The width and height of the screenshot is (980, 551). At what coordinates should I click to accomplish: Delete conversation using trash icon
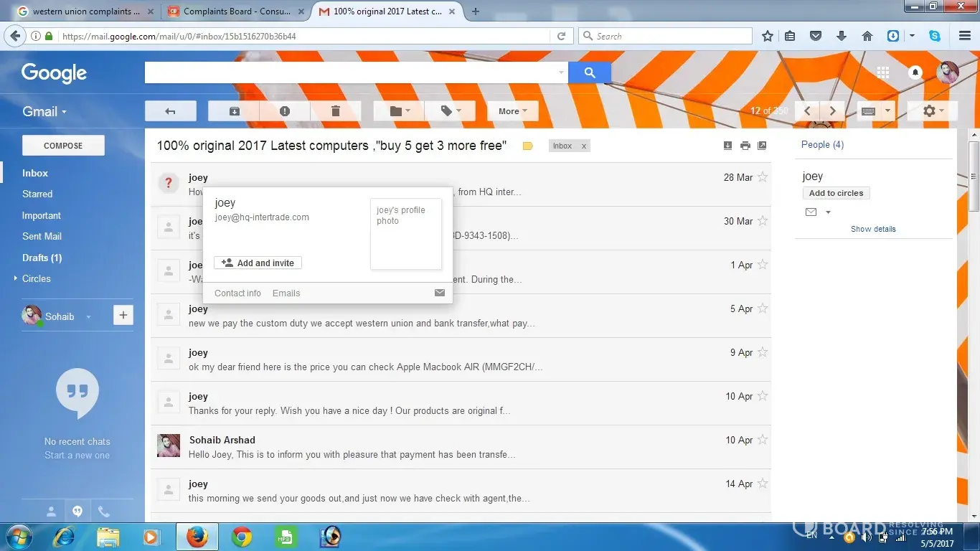point(335,111)
